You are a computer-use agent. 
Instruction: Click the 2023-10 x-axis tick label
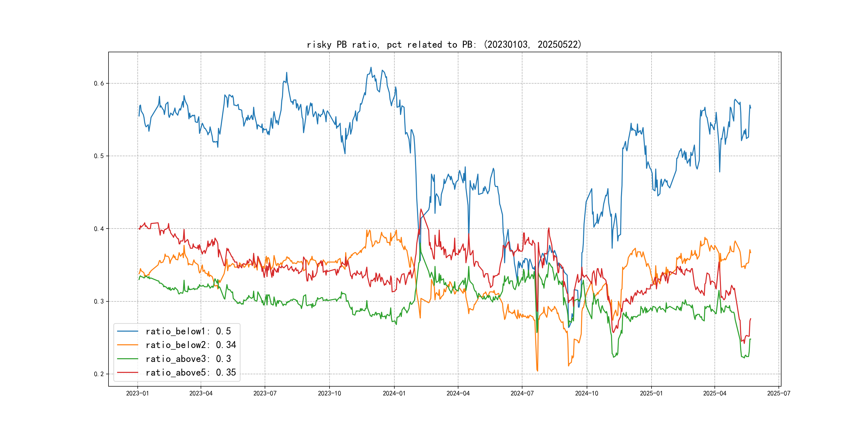click(x=329, y=393)
